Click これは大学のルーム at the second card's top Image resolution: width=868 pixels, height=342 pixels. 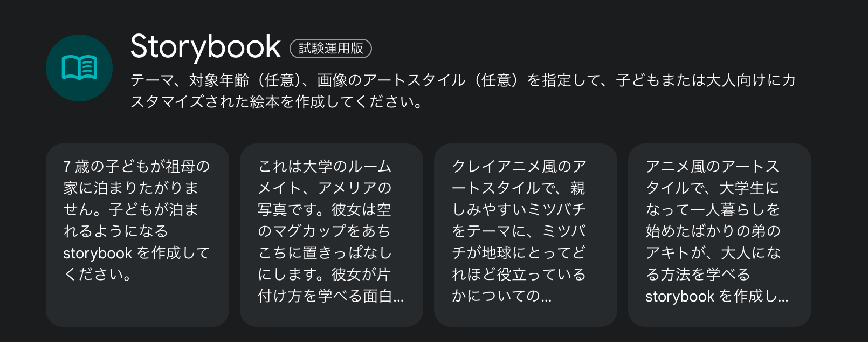click(x=325, y=167)
